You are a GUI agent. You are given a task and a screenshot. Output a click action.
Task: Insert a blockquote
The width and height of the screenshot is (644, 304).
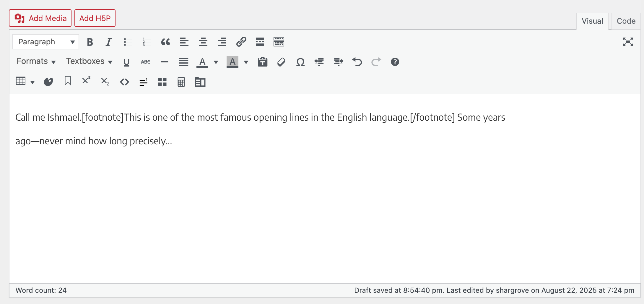165,42
